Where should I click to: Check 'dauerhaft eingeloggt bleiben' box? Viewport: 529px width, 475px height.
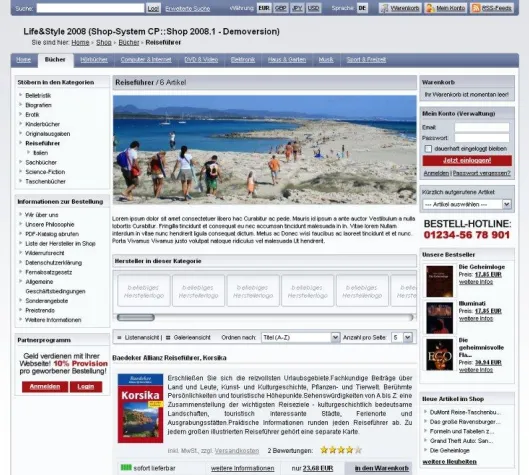coord(428,149)
